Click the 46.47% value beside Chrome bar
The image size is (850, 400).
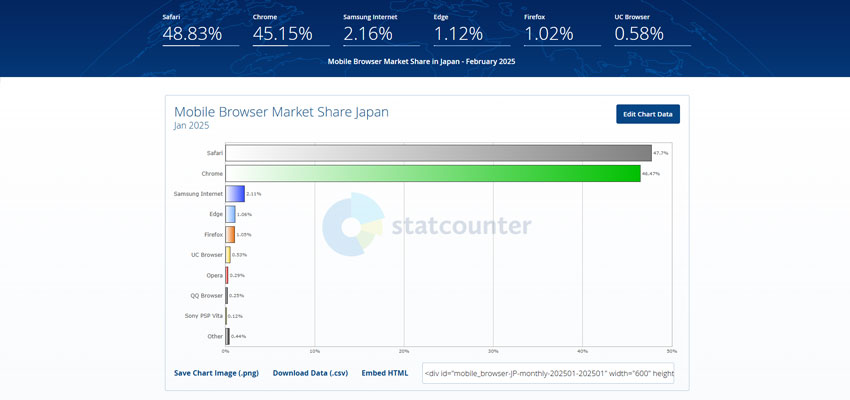click(651, 173)
